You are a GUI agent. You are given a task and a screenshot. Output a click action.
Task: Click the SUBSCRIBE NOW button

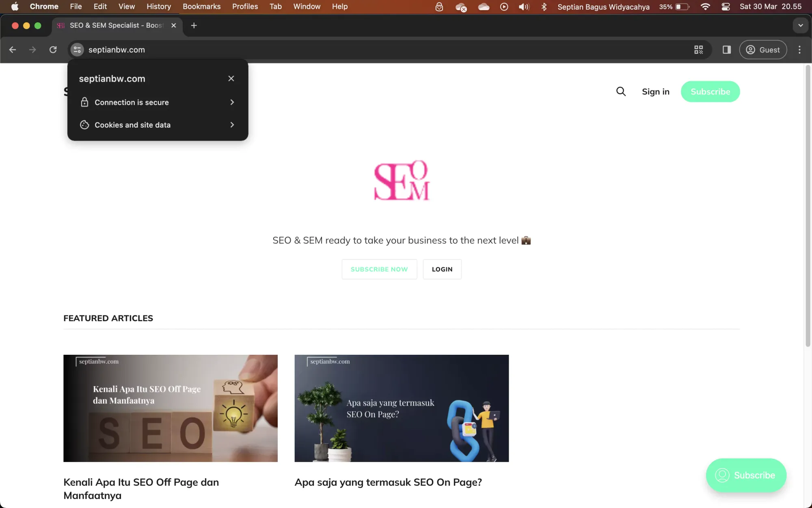(379, 269)
